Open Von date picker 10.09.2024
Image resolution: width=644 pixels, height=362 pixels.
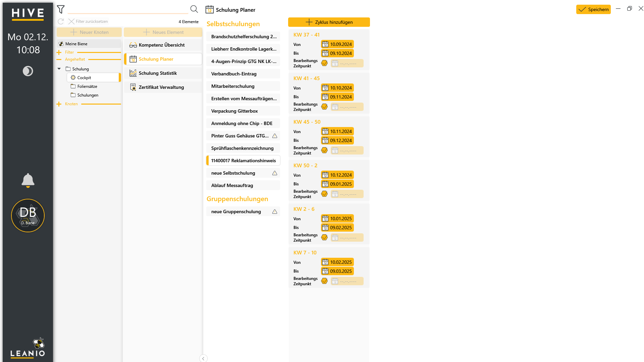tap(337, 44)
